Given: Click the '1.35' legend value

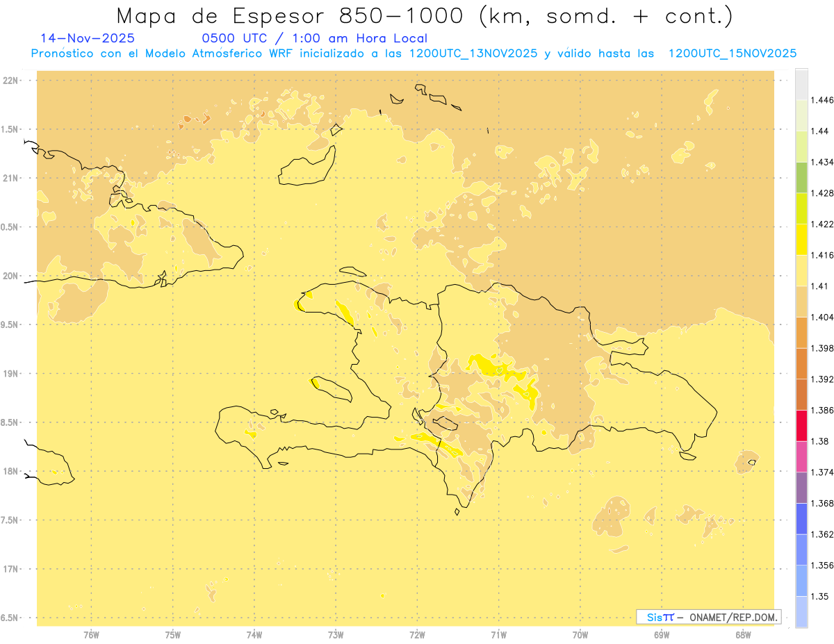Looking at the screenshot, I should point(819,597).
